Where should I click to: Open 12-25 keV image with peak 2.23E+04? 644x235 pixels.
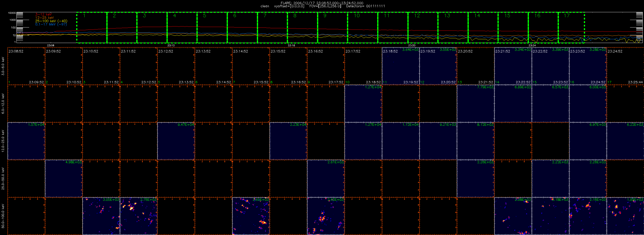pyautogui.click(x=289, y=141)
